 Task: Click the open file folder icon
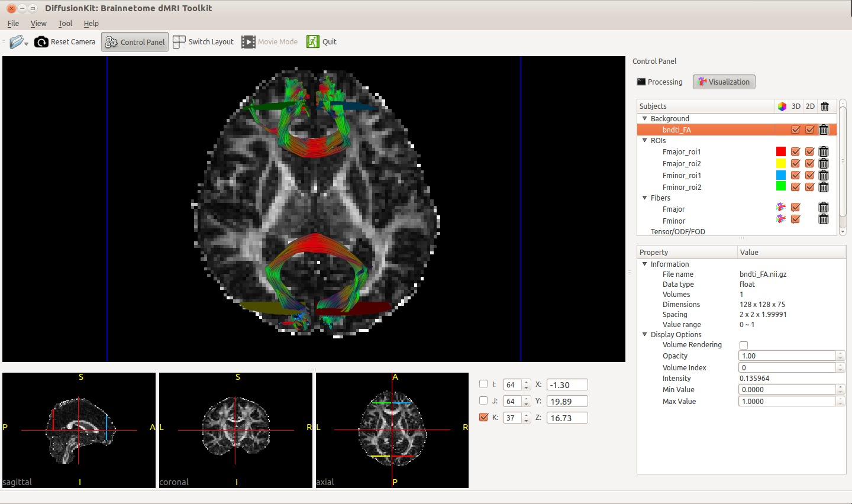point(16,42)
